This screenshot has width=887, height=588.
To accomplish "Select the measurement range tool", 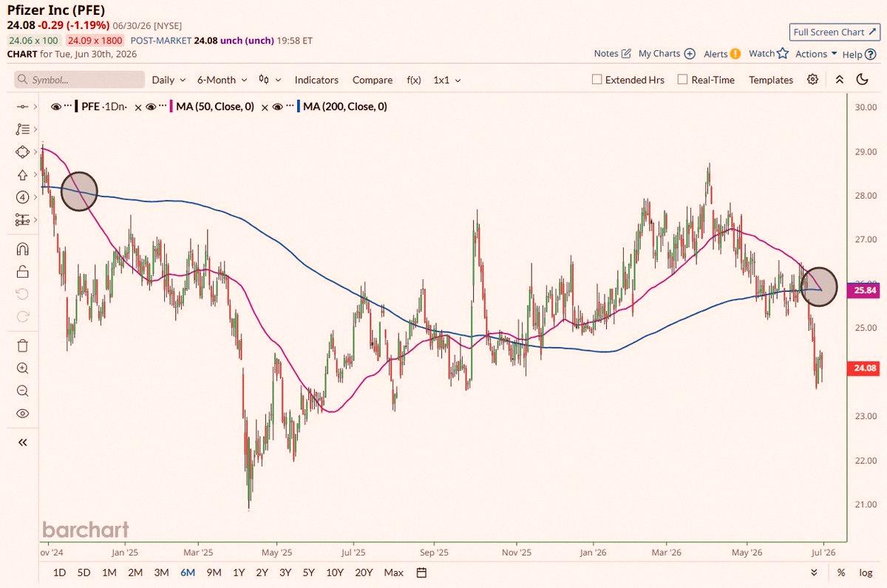I will 21,220.
